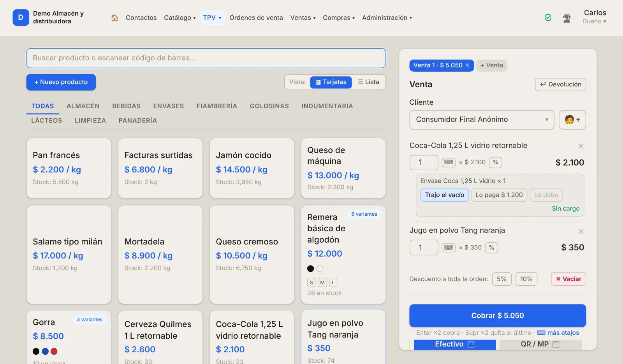Open the green security shield icon
Image resolution: width=623 pixels, height=364 pixels.
pos(548,18)
